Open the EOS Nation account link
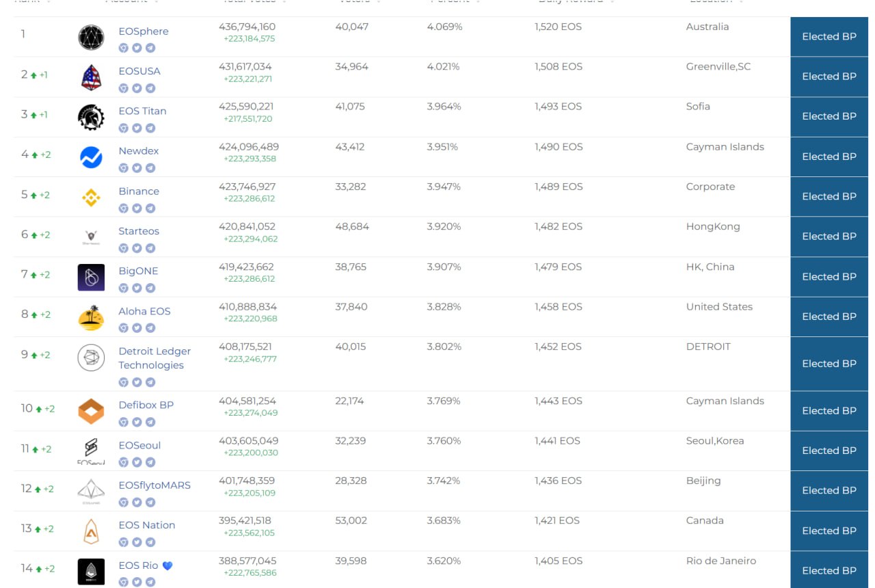Screen dimensions: 875x588 [x=147, y=525]
